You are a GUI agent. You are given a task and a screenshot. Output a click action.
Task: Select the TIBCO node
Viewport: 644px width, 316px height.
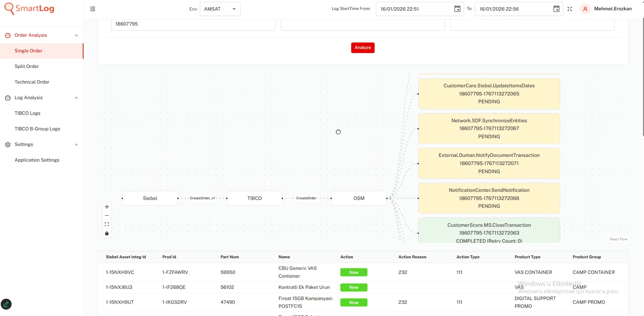[x=254, y=198]
